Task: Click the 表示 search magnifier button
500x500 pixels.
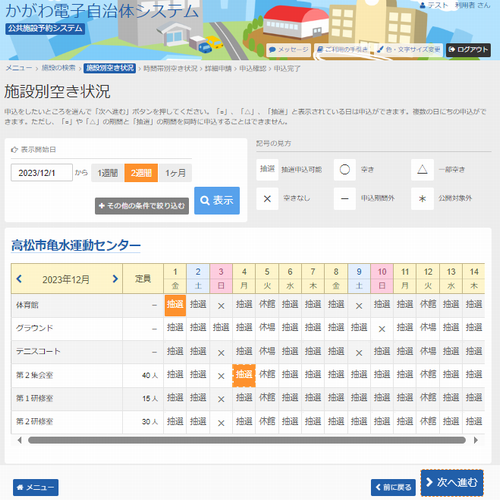Action: tap(217, 200)
